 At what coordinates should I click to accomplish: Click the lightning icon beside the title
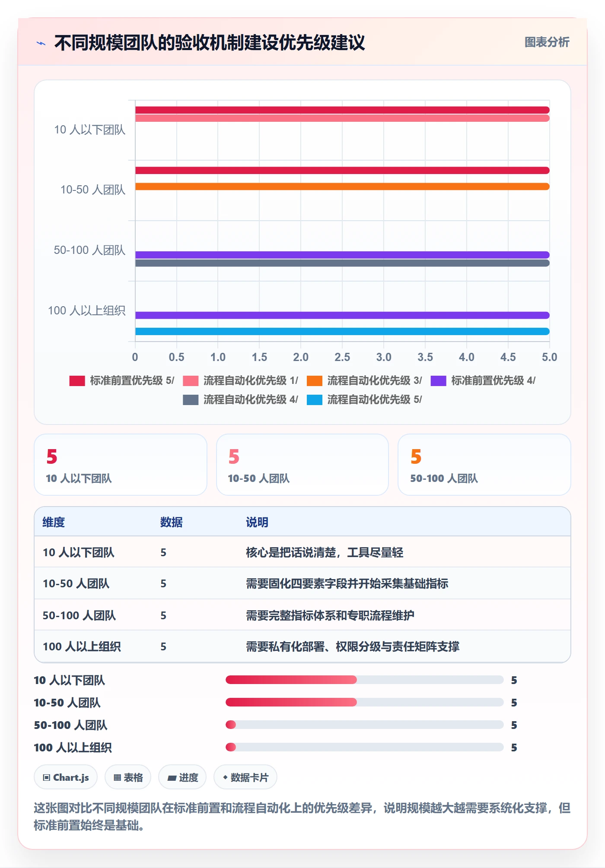pyautogui.click(x=41, y=43)
